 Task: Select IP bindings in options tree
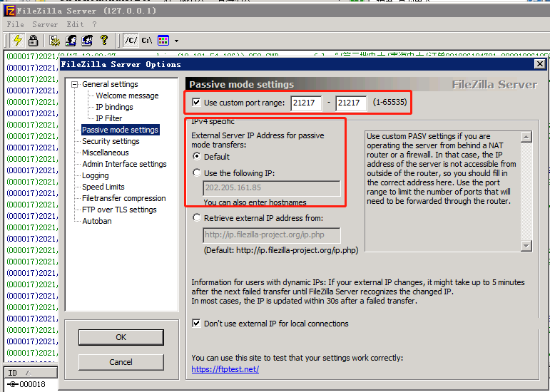[x=114, y=107]
